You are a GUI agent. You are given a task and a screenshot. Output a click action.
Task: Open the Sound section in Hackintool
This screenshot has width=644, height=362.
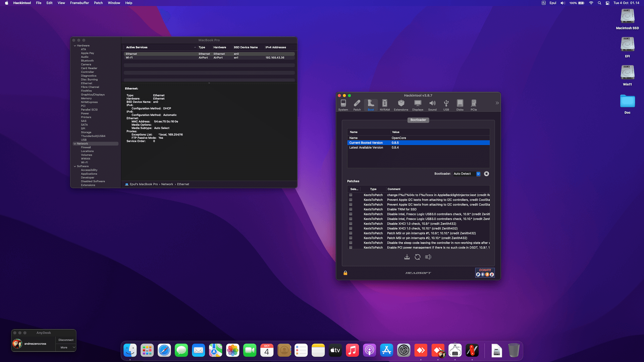432,105
